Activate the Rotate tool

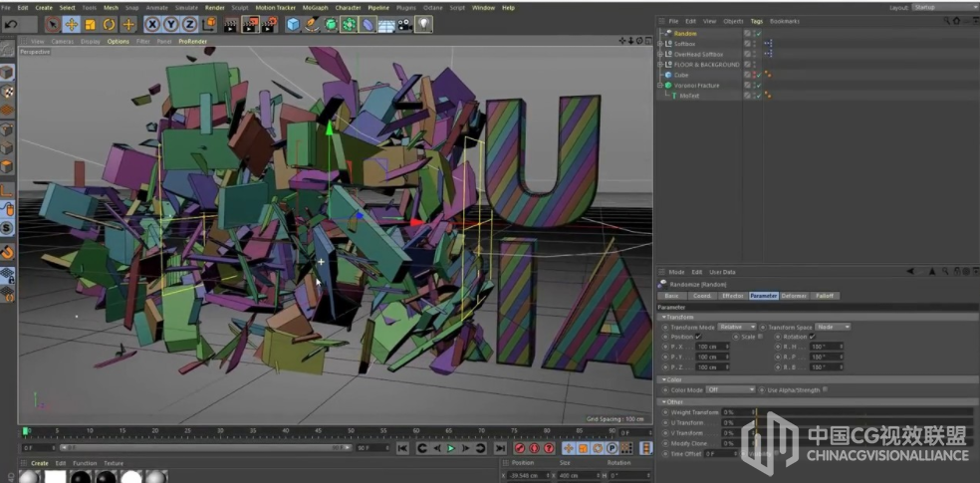coord(110,24)
